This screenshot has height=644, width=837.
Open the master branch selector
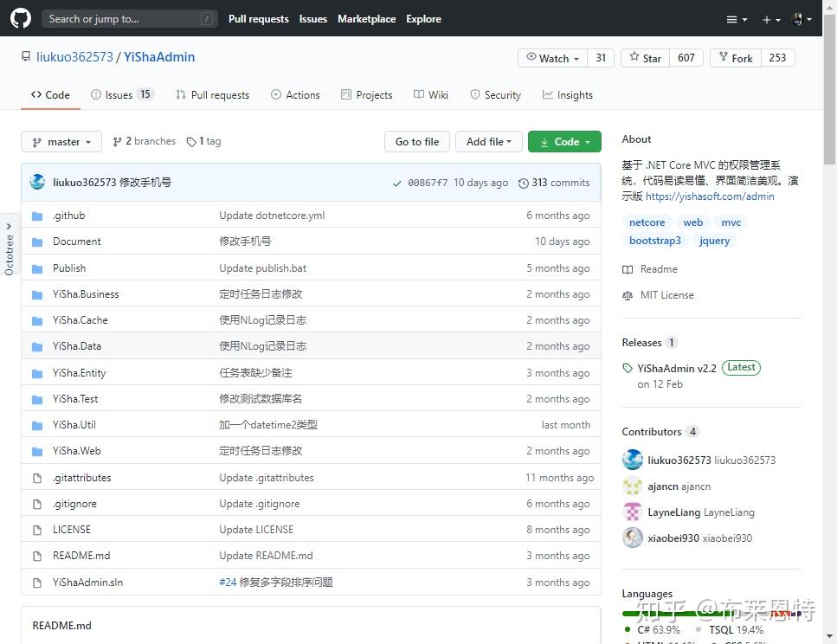coord(61,141)
